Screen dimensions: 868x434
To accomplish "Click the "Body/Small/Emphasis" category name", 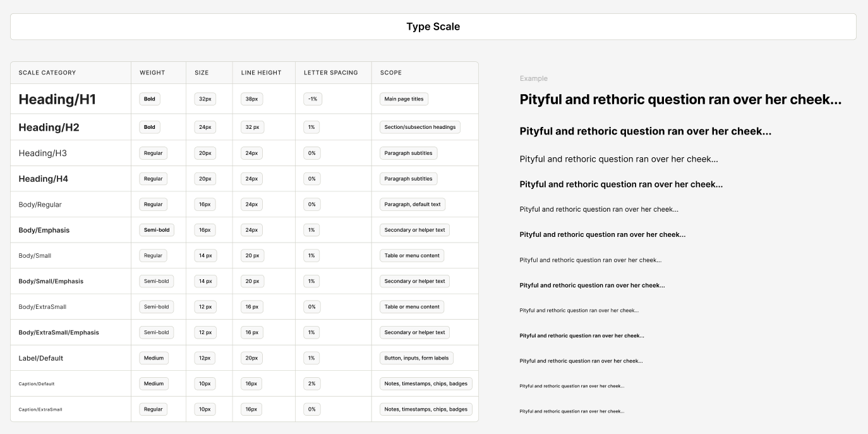I will coord(51,281).
